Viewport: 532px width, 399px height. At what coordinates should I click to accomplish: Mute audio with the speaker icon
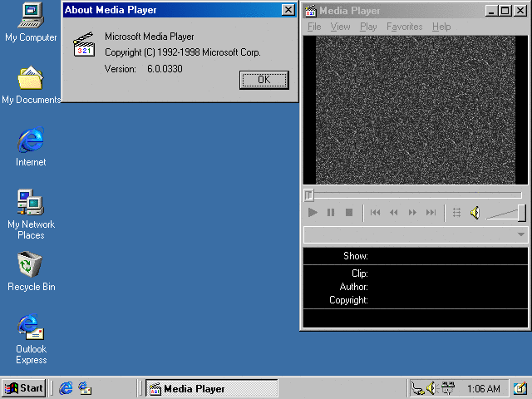[475, 213]
